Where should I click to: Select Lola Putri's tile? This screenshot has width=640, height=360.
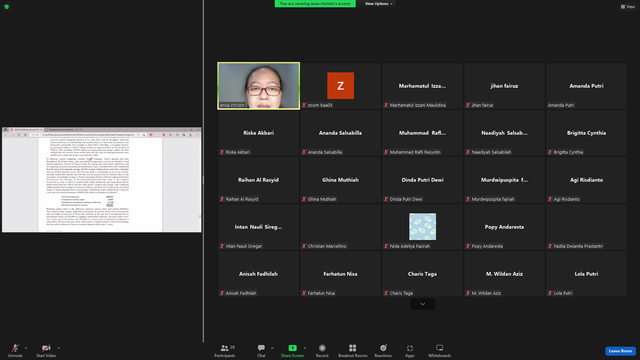click(587, 273)
